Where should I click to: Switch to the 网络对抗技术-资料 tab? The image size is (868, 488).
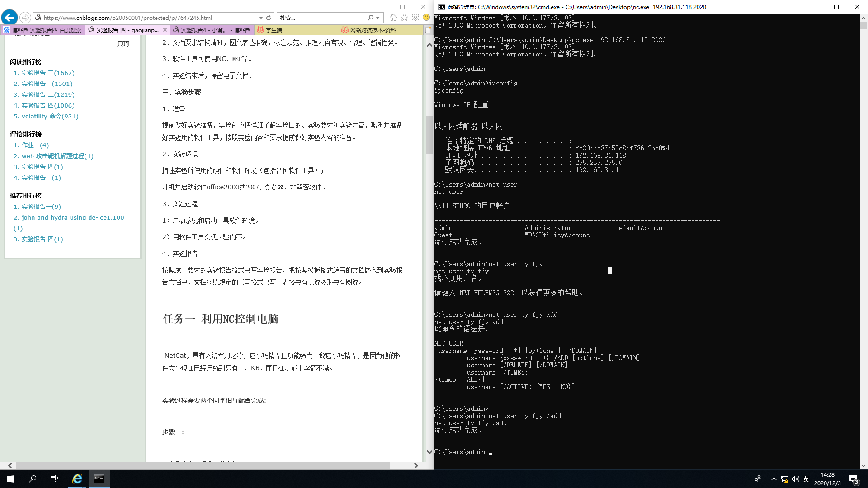(373, 30)
